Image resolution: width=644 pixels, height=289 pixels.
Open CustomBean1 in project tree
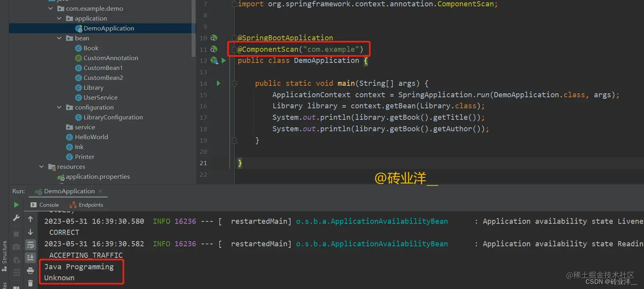point(103,68)
